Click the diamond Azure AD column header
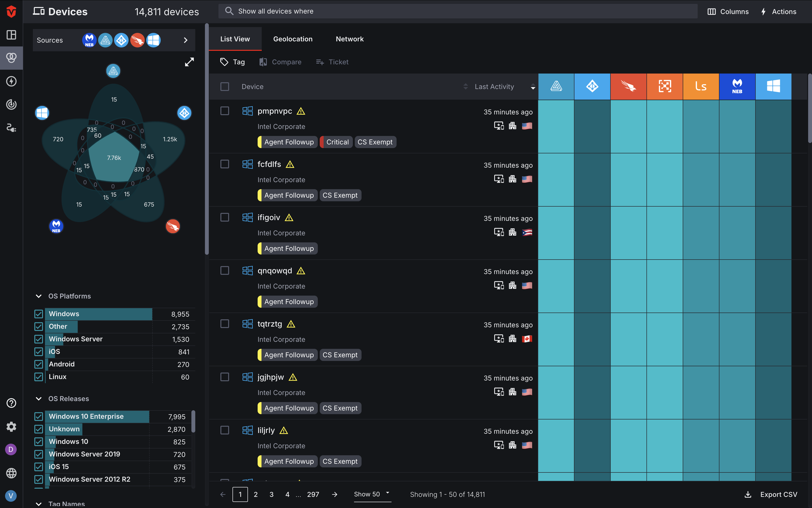The height and width of the screenshot is (508, 812). [592, 86]
